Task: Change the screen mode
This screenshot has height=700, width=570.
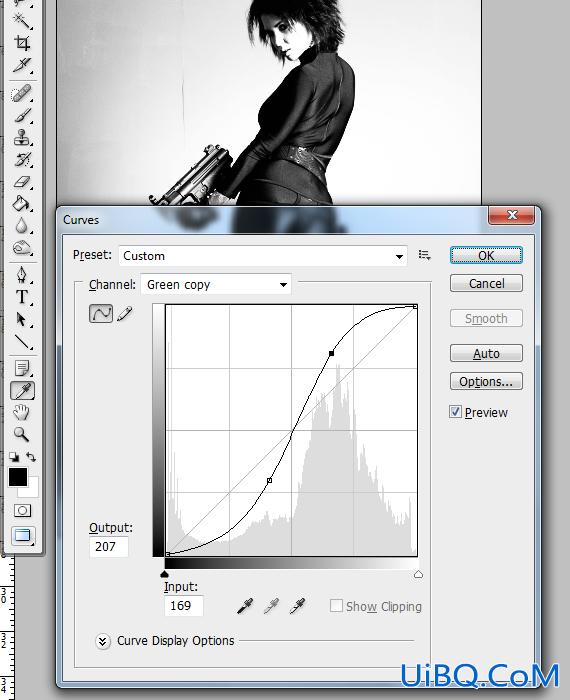Action: tap(22, 535)
